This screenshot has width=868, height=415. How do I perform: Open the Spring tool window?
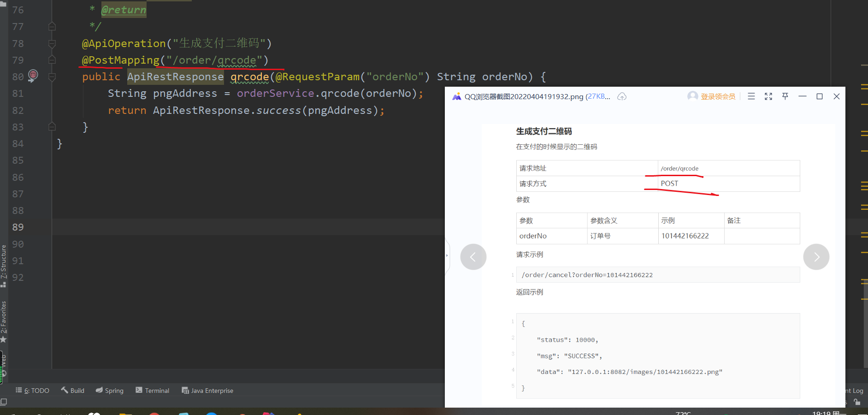point(109,390)
